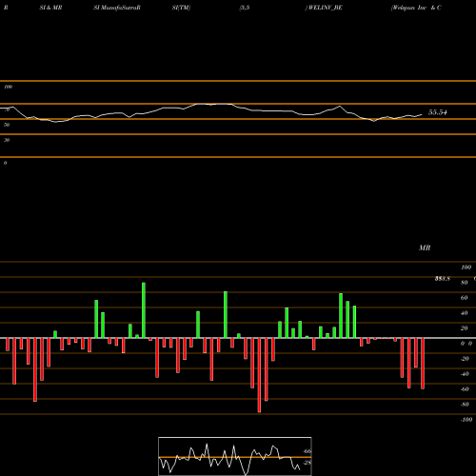Click the RSI value label 55.54

(438, 112)
